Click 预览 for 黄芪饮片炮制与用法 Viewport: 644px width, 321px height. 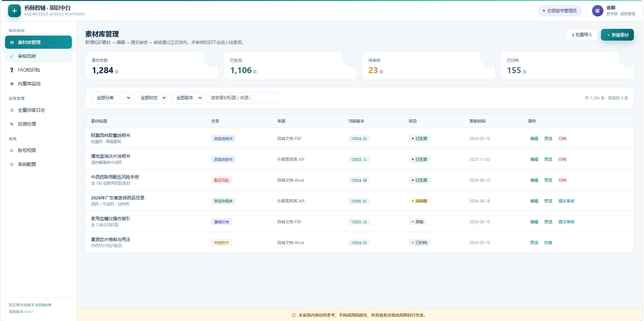pyautogui.click(x=534, y=243)
